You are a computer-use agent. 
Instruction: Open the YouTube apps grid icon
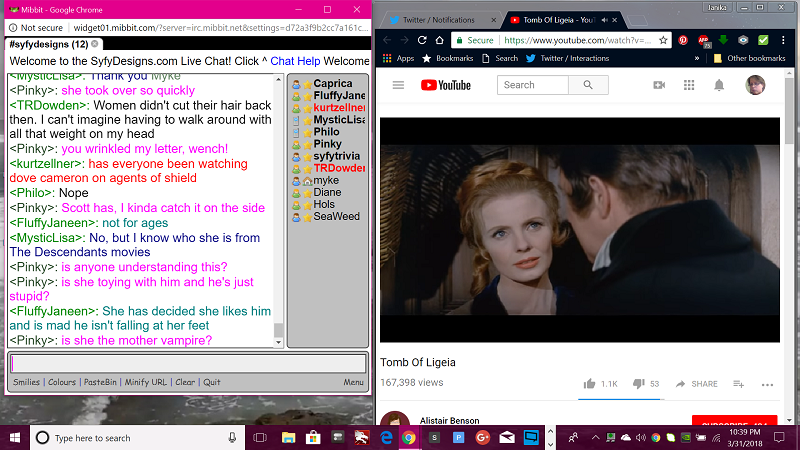pyautogui.click(x=689, y=85)
